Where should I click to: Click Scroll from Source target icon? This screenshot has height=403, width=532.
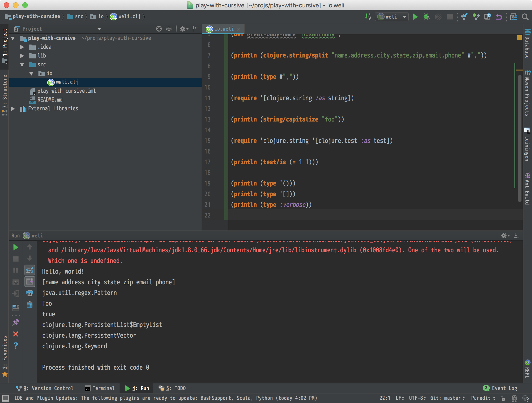pos(159,29)
